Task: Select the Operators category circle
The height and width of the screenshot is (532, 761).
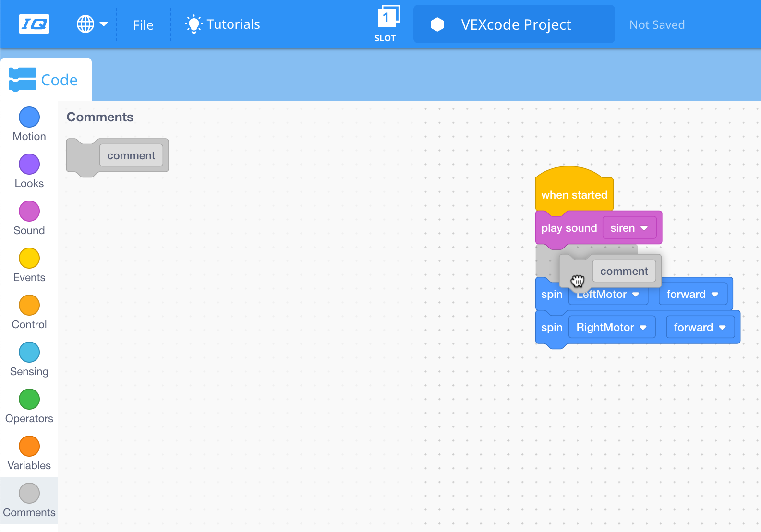Action: coord(29,399)
